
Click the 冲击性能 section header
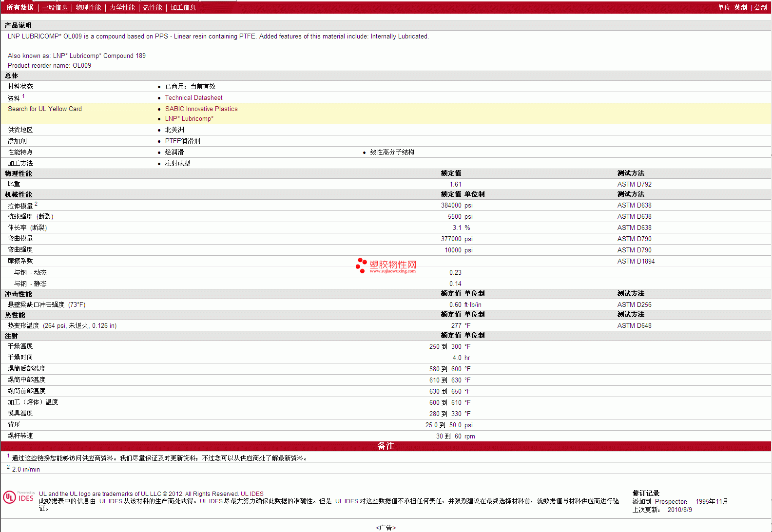click(x=18, y=294)
